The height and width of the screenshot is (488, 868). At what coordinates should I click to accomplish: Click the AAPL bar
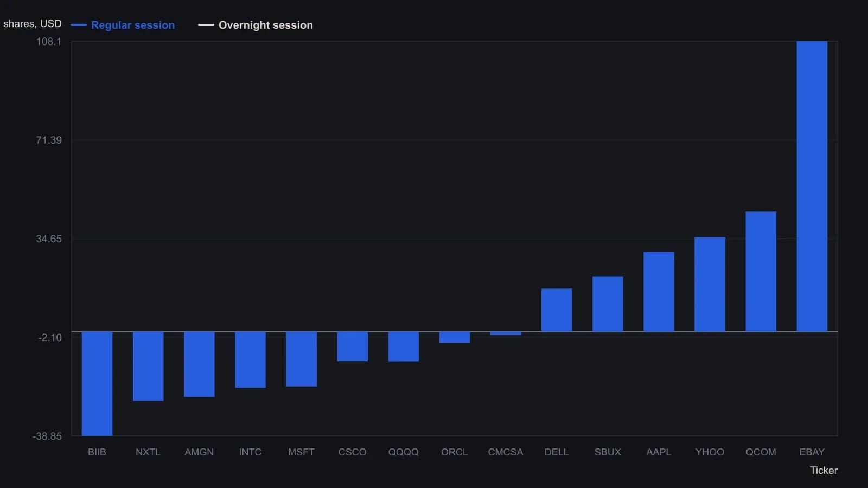659,291
